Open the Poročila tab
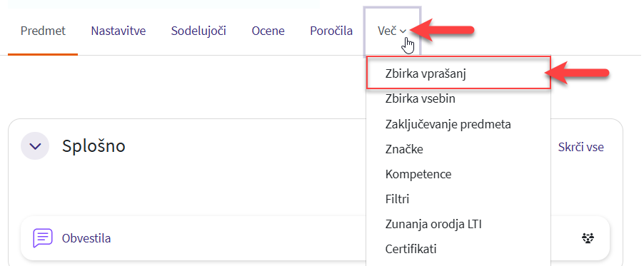 [331, 31]
